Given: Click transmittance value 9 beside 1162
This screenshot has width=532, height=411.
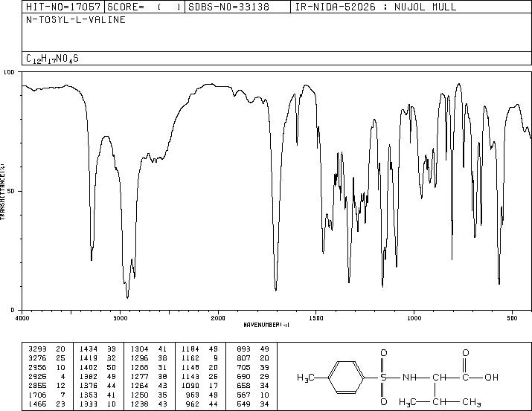Looking at the screenshot, I should tap(216, 358).
